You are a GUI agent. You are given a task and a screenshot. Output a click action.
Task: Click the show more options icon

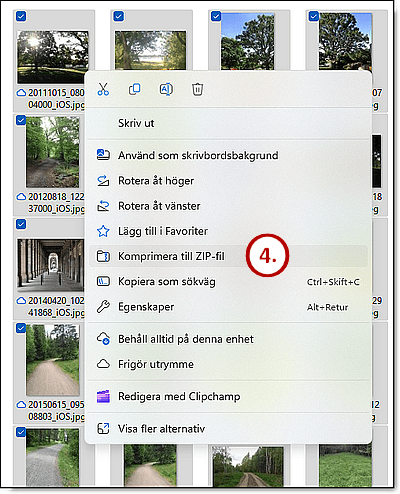tap(103, 428)
